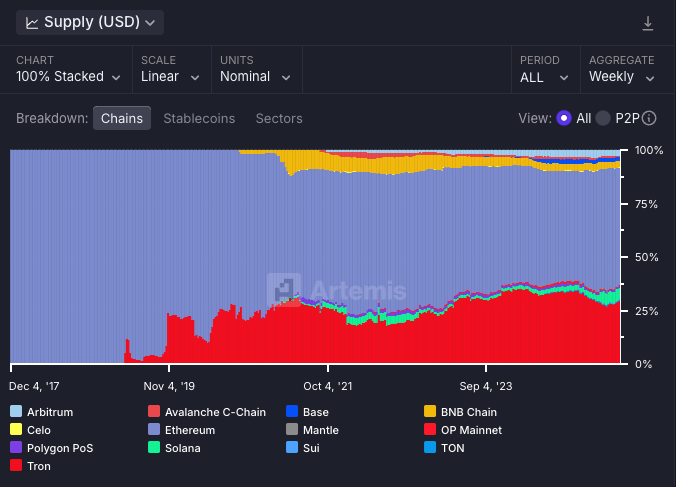Image resolution: width=676 pixels, height=487 pixels.
Task: Toggle the Avalanche C-Chain legend swatch
Action: 154,411
